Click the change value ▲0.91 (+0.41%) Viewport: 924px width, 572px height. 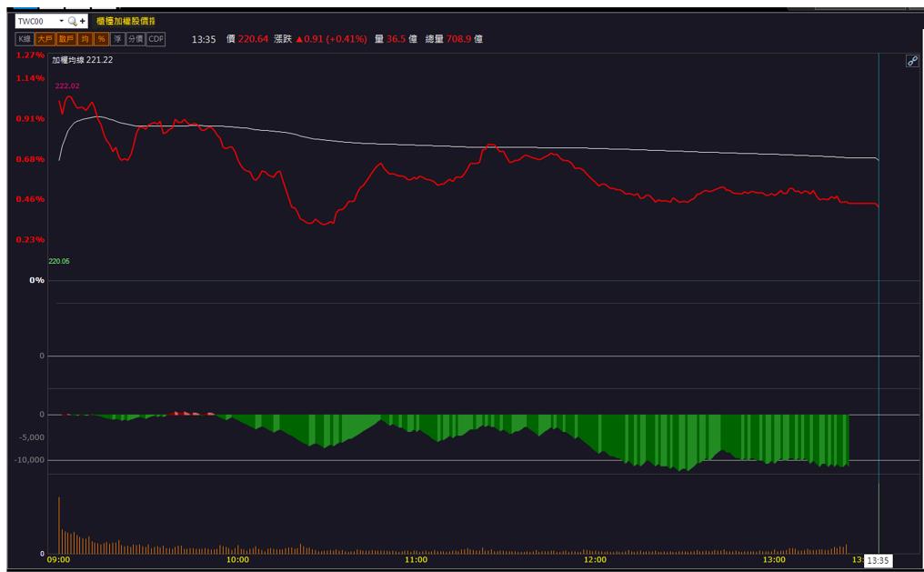click(331, 39)
